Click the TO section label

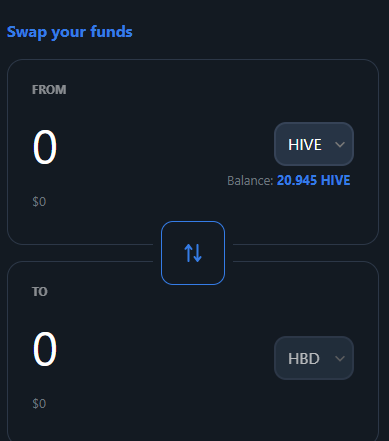pos(40,292)
